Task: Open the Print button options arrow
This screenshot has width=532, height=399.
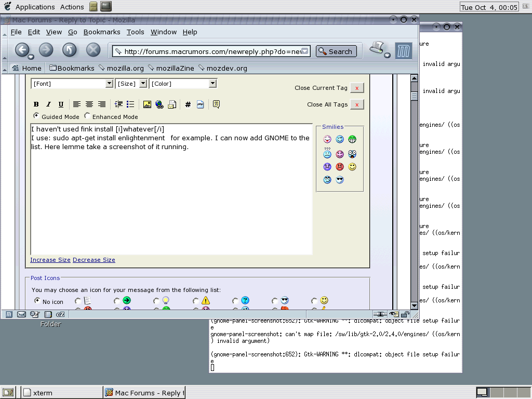Action: [387, 55]
